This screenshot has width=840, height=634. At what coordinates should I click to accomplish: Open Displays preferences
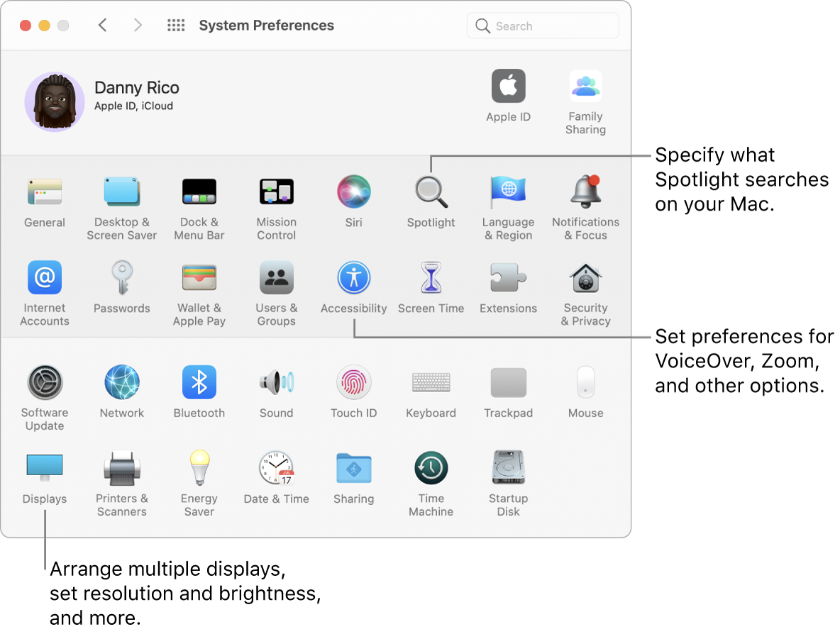44,468
